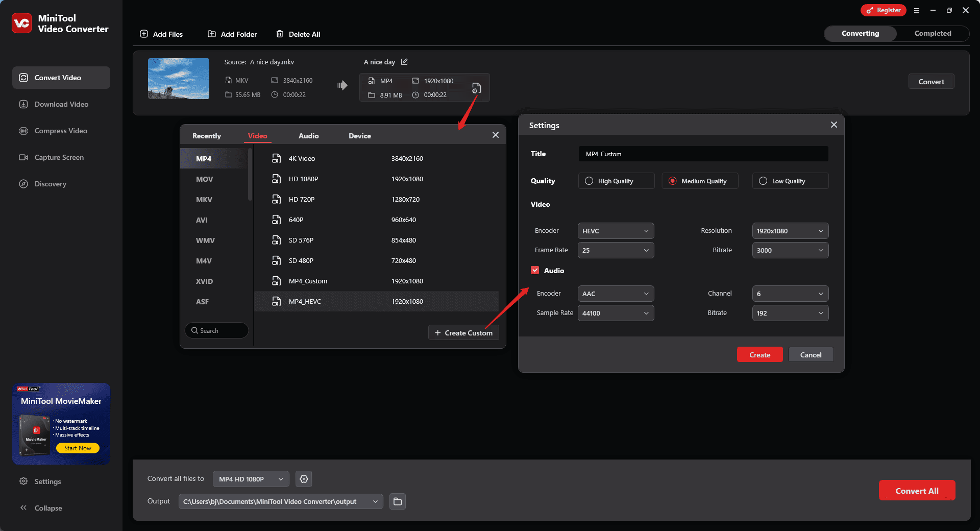
Task: Open sidebar Settings gear
Action: tap(40, 481)
